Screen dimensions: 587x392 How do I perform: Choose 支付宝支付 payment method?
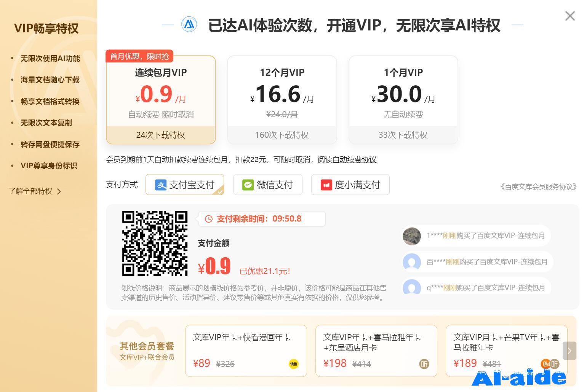point(185,185)
